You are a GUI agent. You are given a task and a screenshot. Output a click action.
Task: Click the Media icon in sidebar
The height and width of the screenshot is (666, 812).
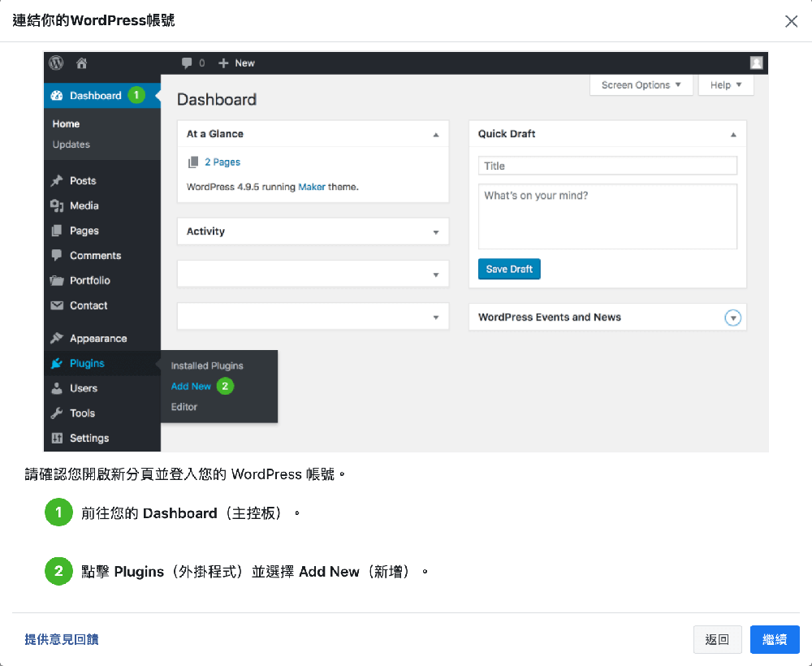(57, 205)
